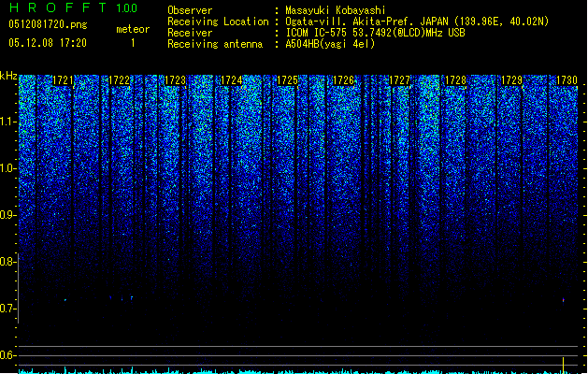Click the 1728 time marker label
This screenshot has width=588, height=374.
pos(455,80)
